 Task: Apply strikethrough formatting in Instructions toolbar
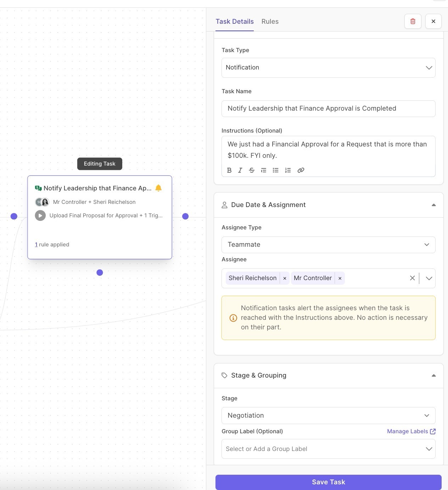(x=252, y=170)
